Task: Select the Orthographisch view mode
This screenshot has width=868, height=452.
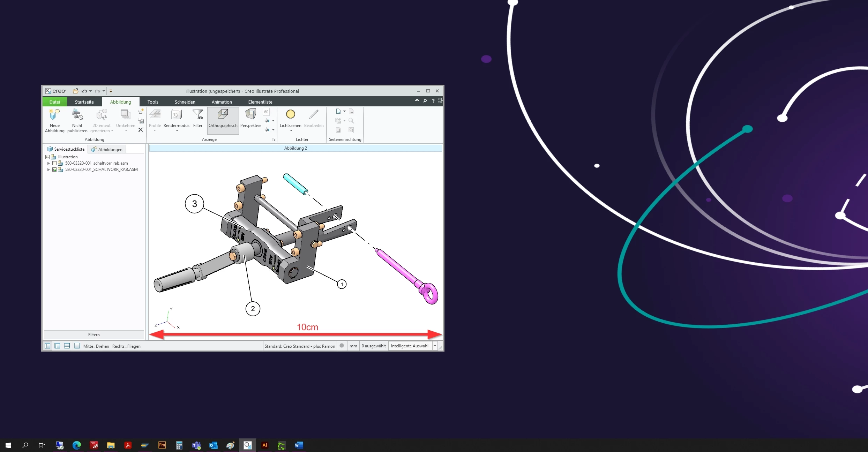Action: (x=223, y=118)
